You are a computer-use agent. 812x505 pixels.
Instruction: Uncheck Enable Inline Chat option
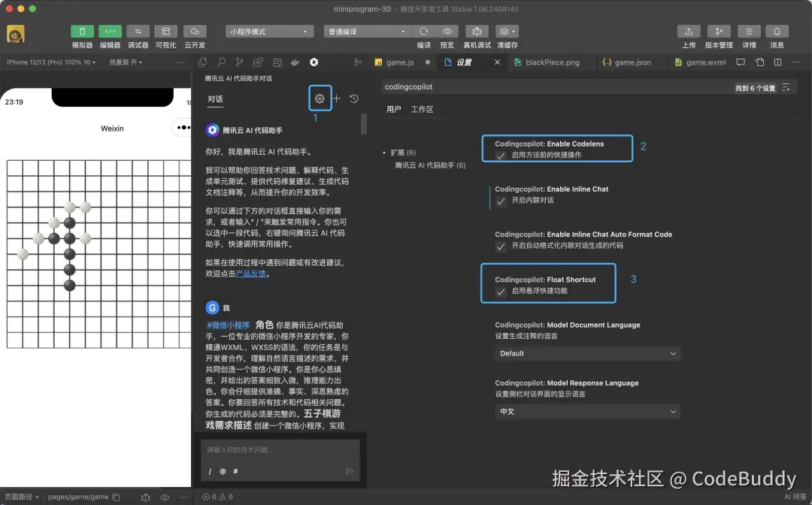click(x=499, y=201)
